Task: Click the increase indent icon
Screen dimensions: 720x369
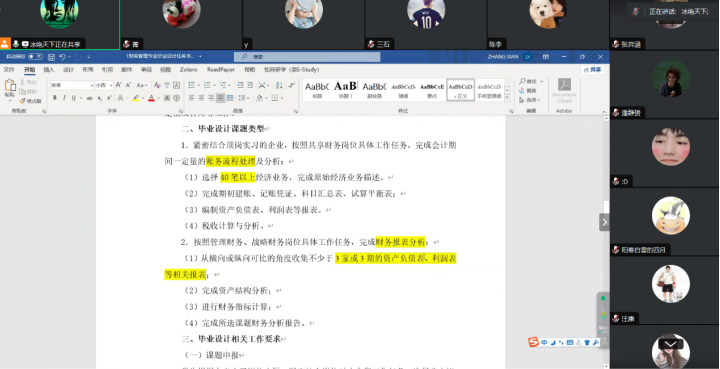Action: [250, 85]
